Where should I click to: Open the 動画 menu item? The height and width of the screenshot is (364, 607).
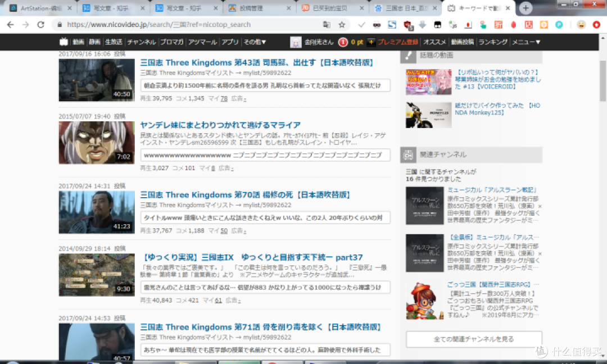pos(79,42)
